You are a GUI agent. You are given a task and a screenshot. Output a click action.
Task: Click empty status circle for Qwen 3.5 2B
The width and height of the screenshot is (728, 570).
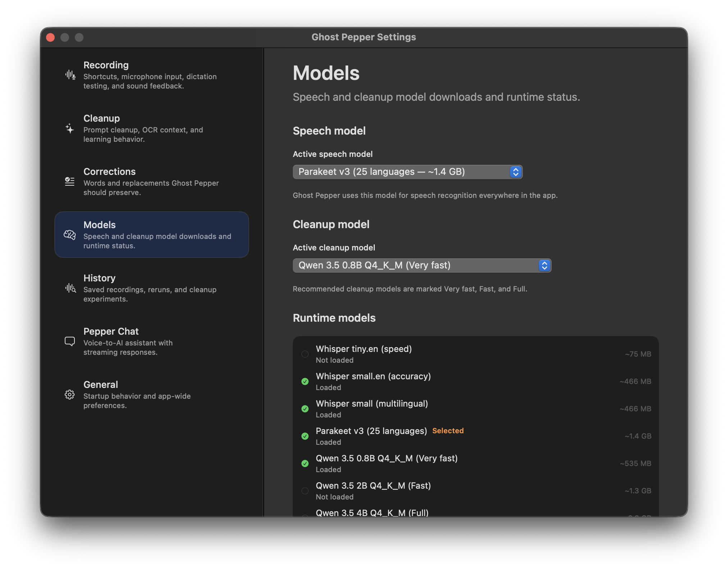tap(305, 491)
